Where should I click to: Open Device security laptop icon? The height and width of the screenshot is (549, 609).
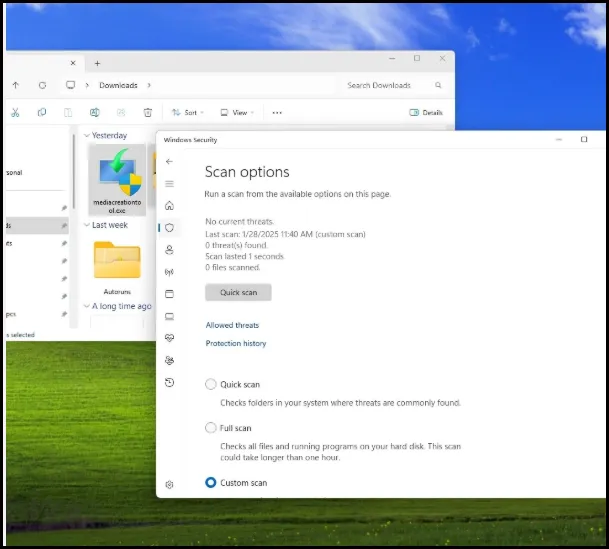click(169, 316)
